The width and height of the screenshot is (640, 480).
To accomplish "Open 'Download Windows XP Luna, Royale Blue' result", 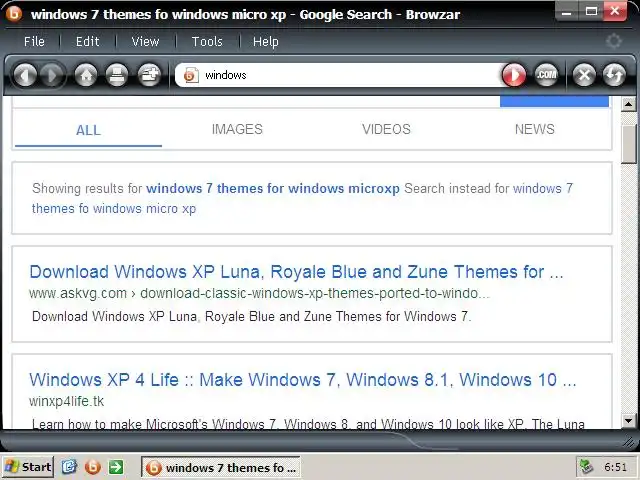I will [296, 272].
